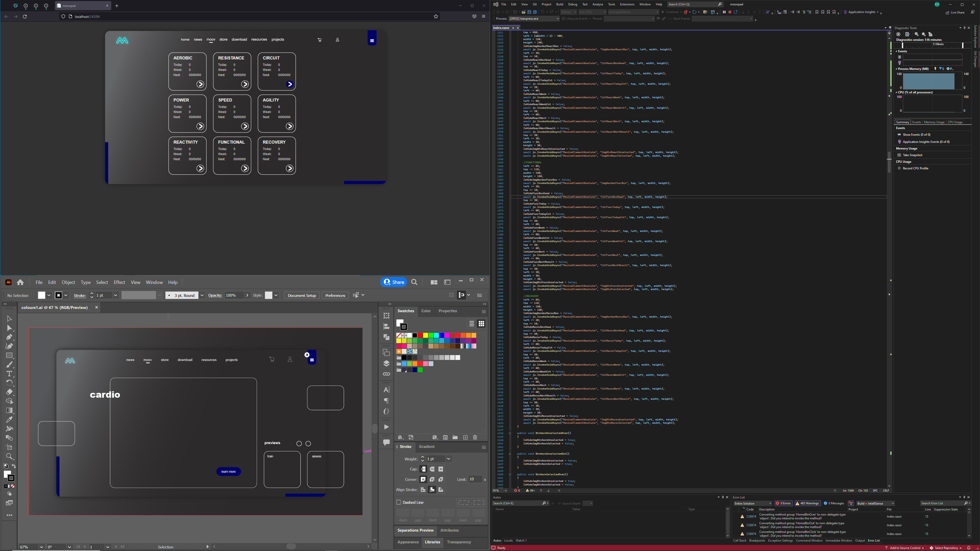Screen dimensions: 980x551
Task: Pick the red swatch in Swatches panel
Action: click(x=420, y=335)
